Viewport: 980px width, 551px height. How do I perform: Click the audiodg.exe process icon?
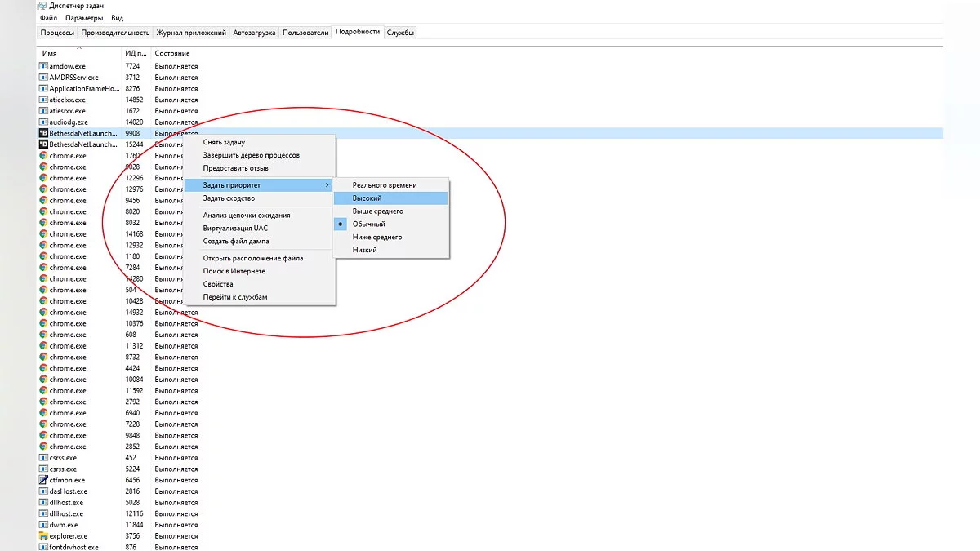click(43, 122)
